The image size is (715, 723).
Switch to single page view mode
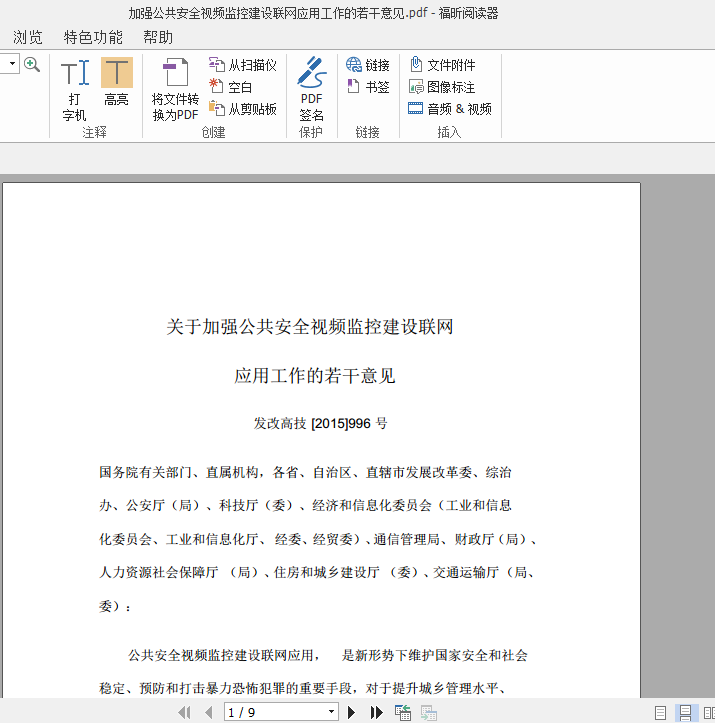click(660, 712)
